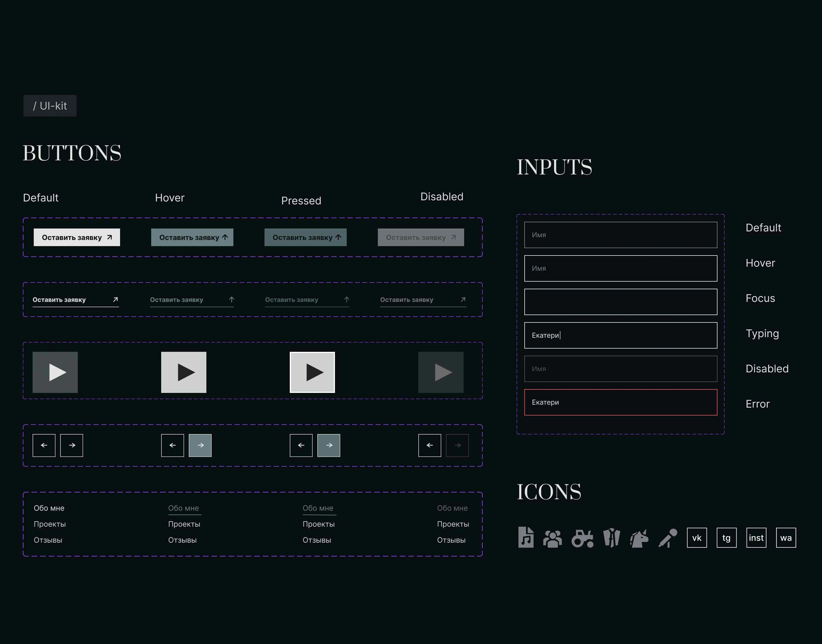Click the music file icon
This screenshot has height=644, width=822.
point(526,538)
